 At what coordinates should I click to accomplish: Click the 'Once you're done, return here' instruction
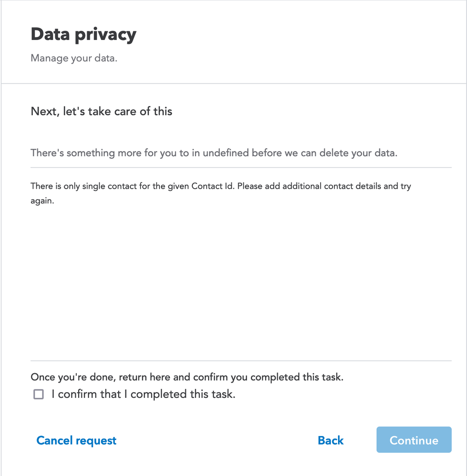click(187, 377)
